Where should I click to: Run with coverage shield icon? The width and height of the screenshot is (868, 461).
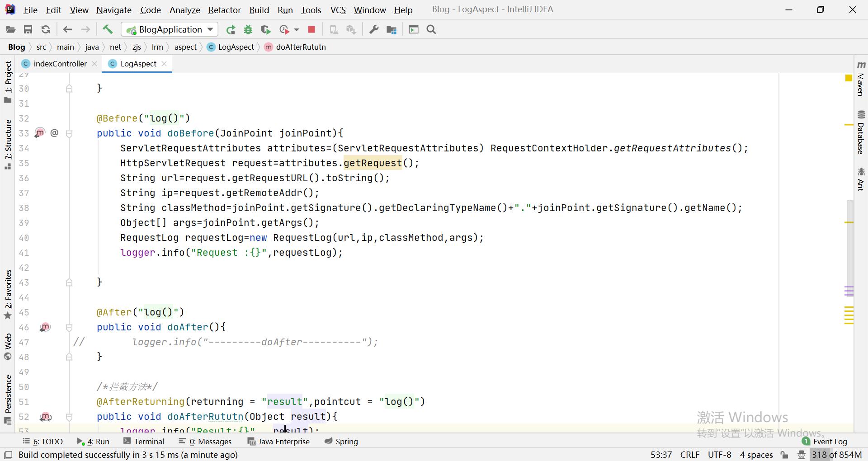click(266, 30)
